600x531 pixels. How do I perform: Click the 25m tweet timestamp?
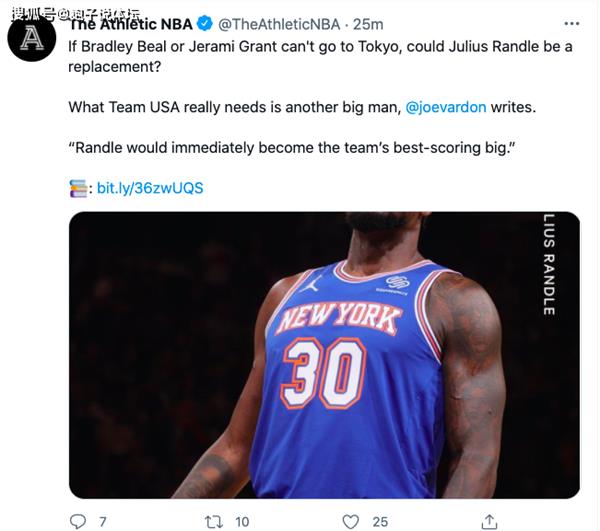368,24
